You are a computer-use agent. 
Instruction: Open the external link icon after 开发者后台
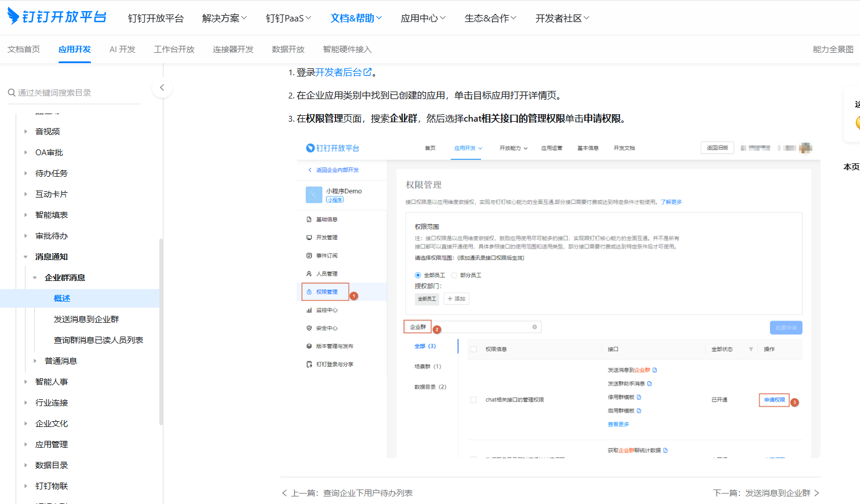367,72
